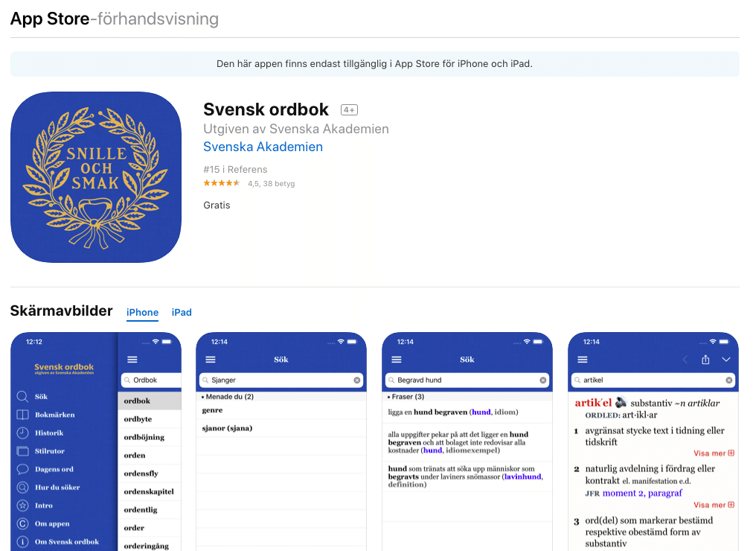Click the moment 2, paragraf link
The width and height of the screenshot is (756, 551).
(642, 493)
